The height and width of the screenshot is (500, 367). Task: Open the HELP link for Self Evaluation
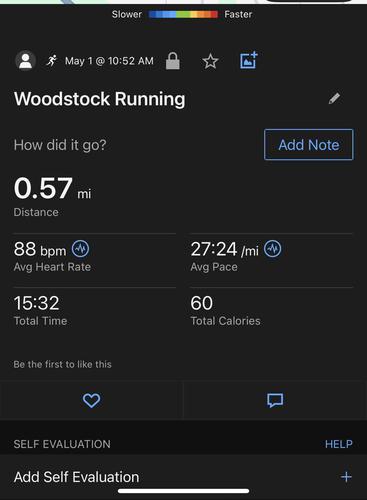(339, 444)
